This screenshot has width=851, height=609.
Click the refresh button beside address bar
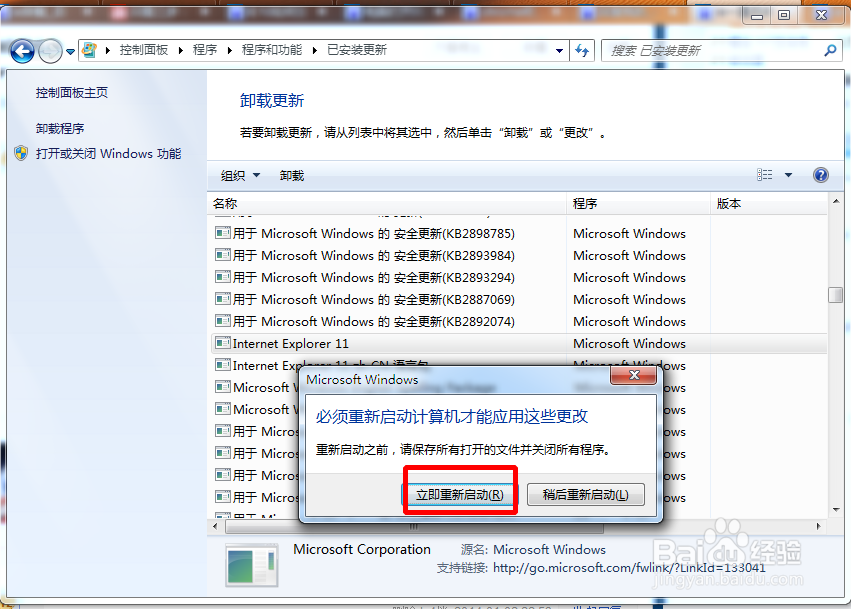582,51
